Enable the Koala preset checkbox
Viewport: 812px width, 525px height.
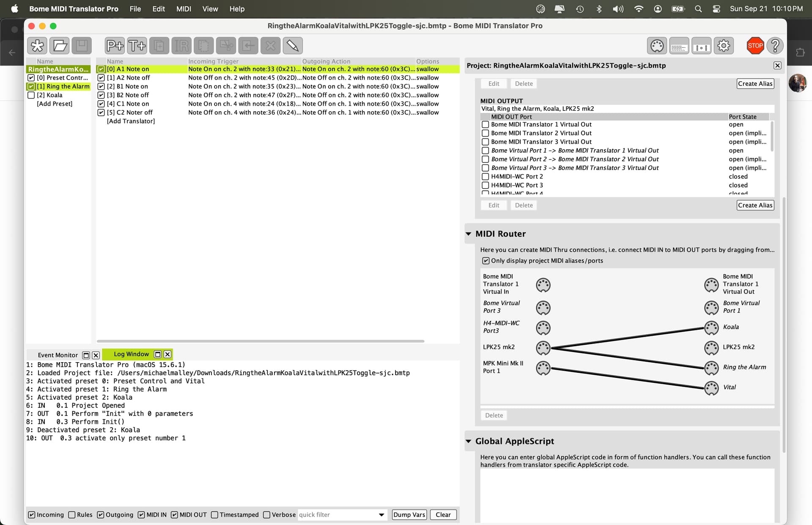coord(31,95)
